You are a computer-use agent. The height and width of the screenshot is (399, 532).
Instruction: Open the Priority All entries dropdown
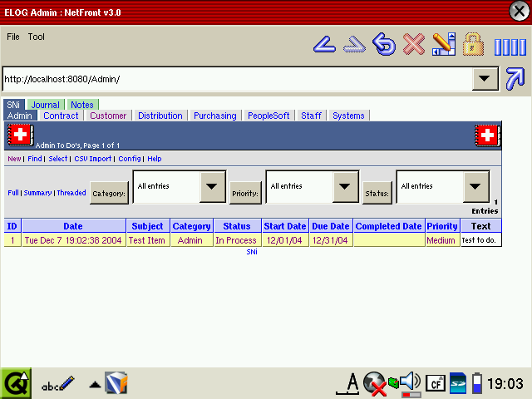point(313,186)
